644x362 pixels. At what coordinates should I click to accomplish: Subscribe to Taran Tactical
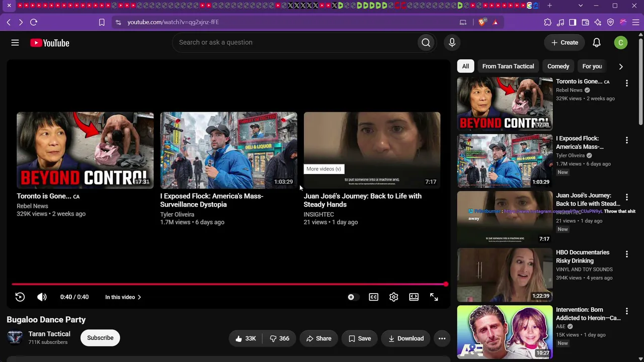pos(100,338)
